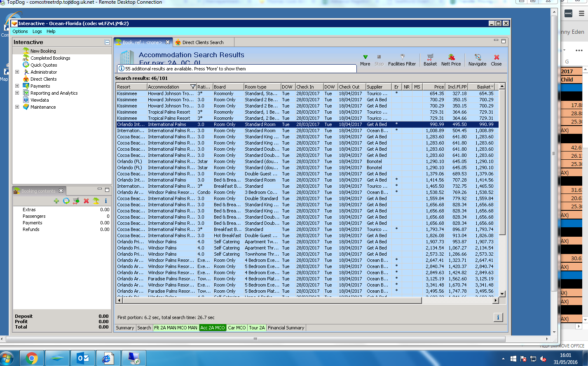Viewport: 588px width, 366px height.
Task: Toggle the Nett Price view
Action: [x=451, y=60]
